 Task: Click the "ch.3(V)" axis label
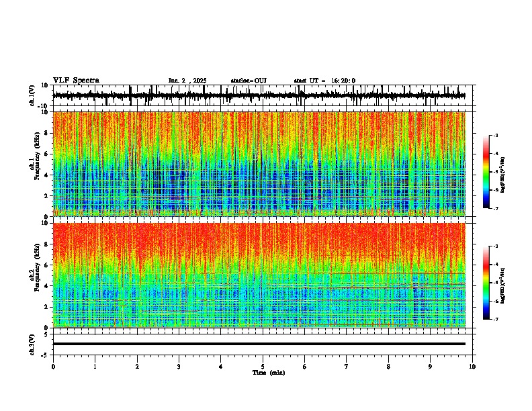coord(32,345)
